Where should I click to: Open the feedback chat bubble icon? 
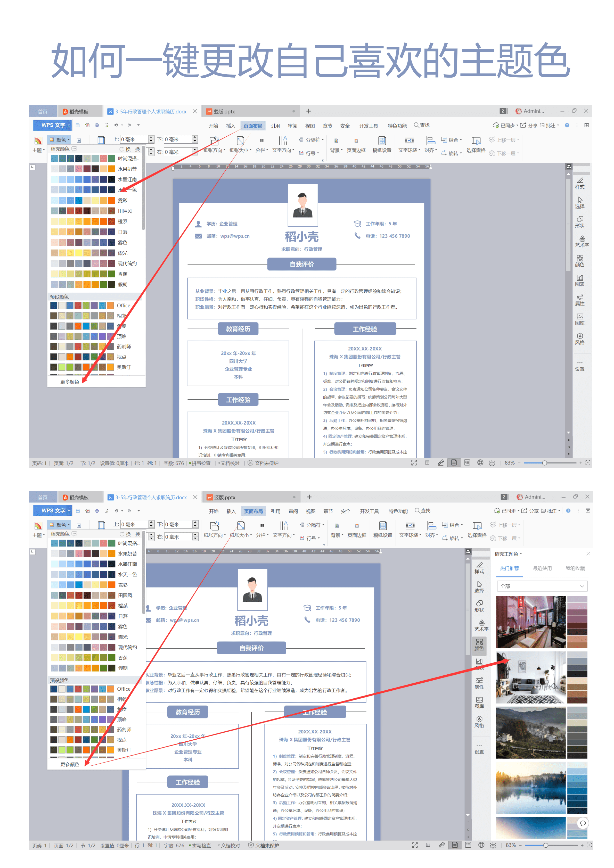coord(583,823)
